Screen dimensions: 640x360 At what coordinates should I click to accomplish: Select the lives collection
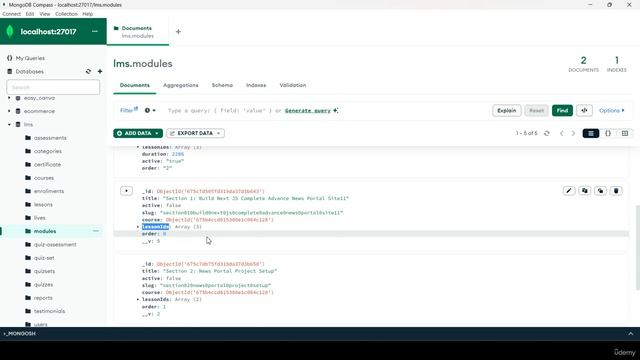click(40, 218)
